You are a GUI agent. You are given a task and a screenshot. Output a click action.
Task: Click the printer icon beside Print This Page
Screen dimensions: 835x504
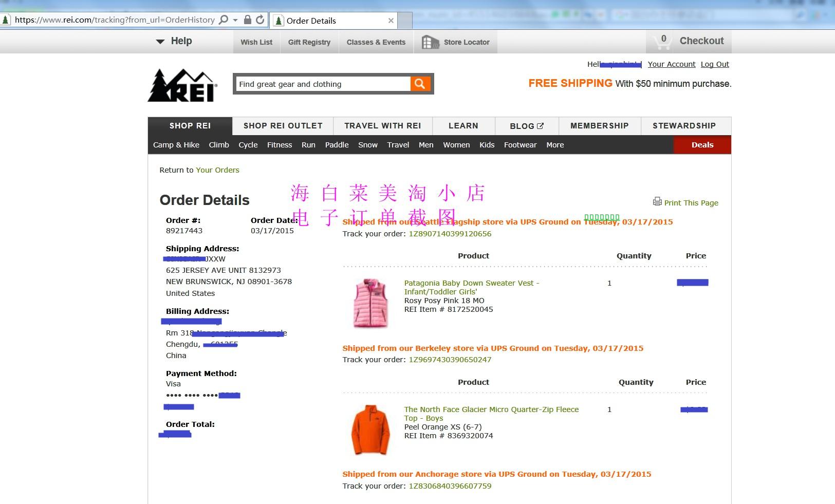pos(657,201)
